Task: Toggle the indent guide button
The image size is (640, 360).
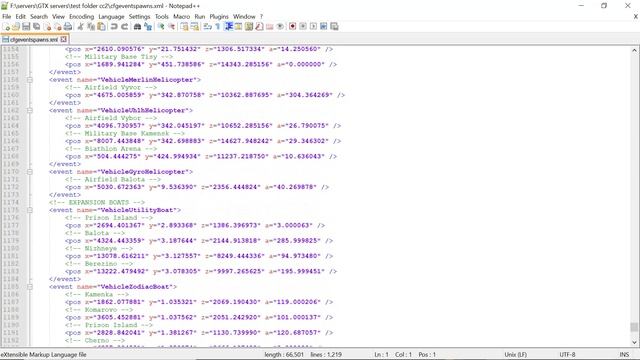Action: click(x=229, y=27)
